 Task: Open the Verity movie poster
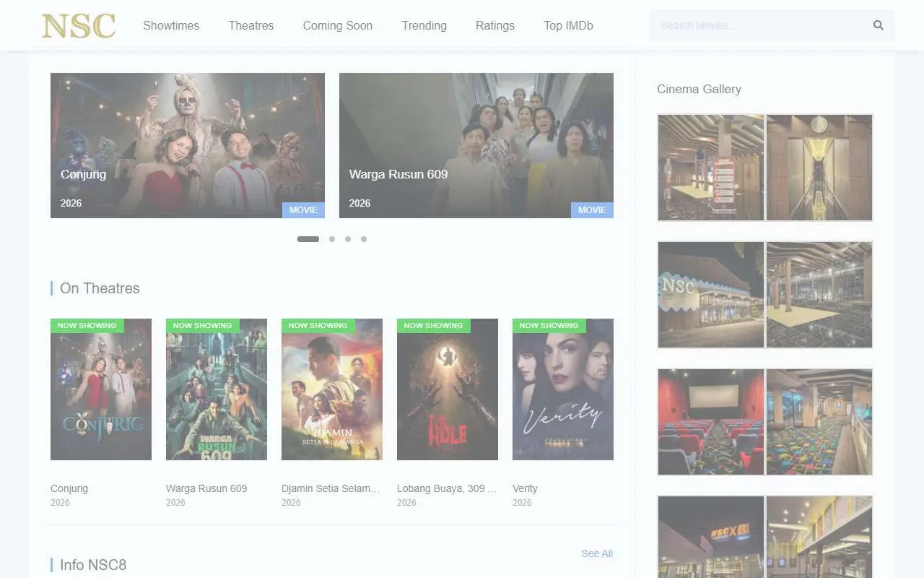click(x=563, y=389)
